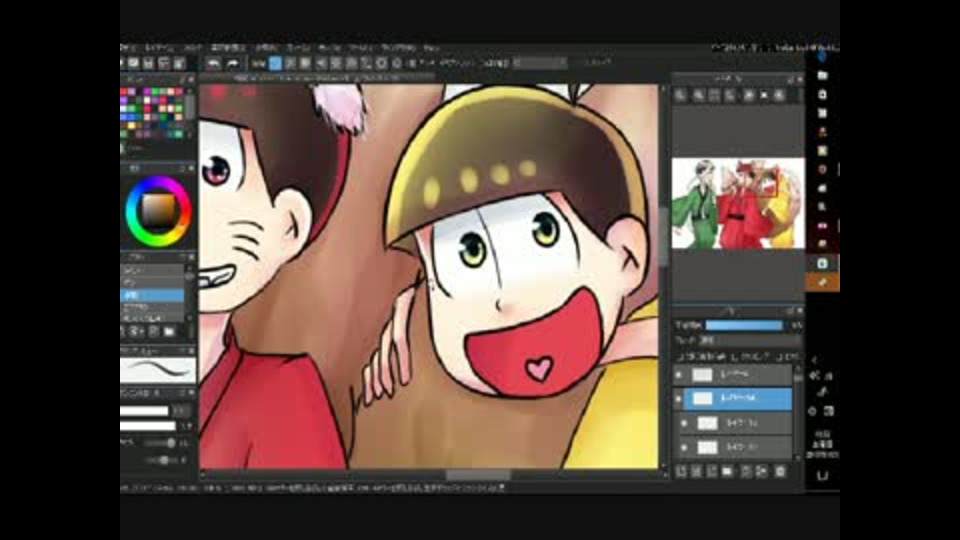Viewport: 960px width, 540px height.
Task: Click the Navigator fit-to-window icon
Action: click(x=714, y=95)
